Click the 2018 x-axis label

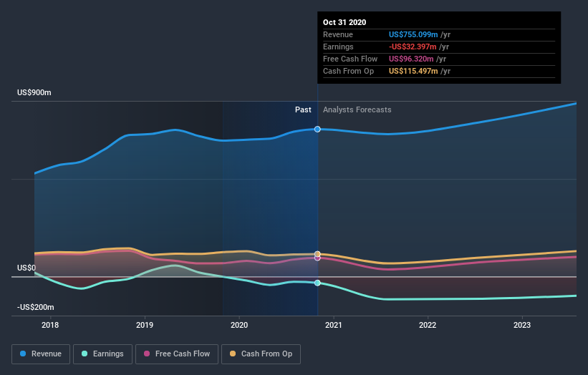pos(50,325)
